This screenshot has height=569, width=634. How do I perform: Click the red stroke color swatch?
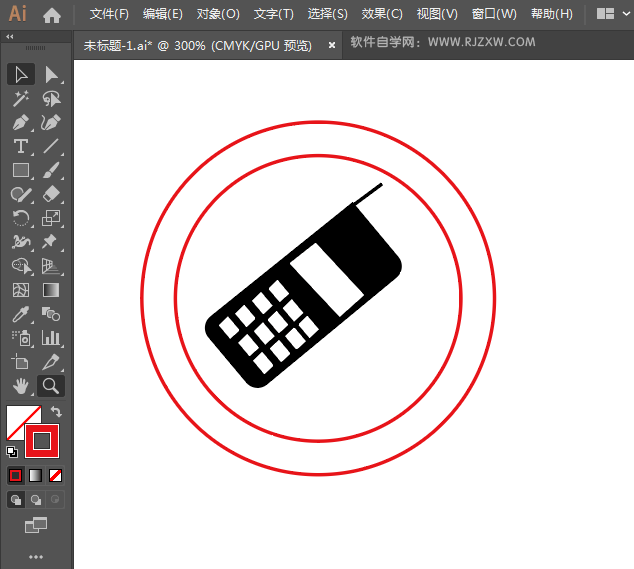tap(42, 441)
